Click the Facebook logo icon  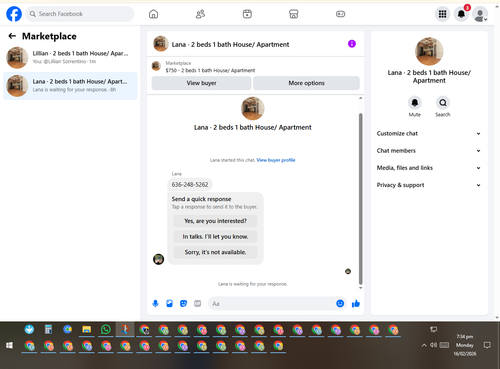point(14,14)
